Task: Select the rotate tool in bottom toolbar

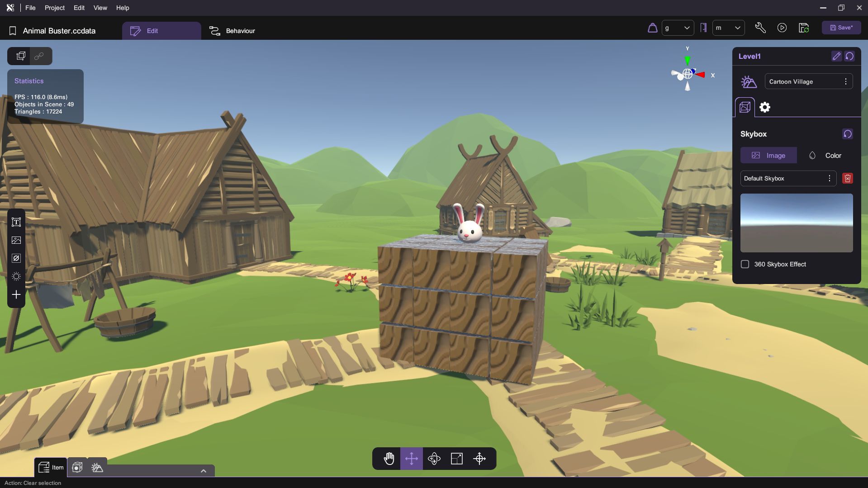Action: coord(434,459)
